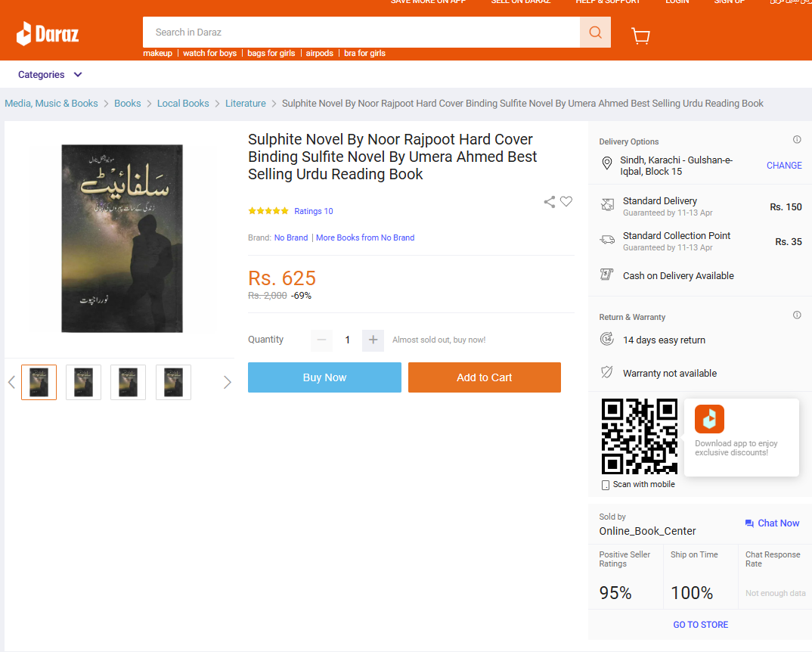Click the QR code image
Screen dimensions: 812x652
tap(640, 436)
